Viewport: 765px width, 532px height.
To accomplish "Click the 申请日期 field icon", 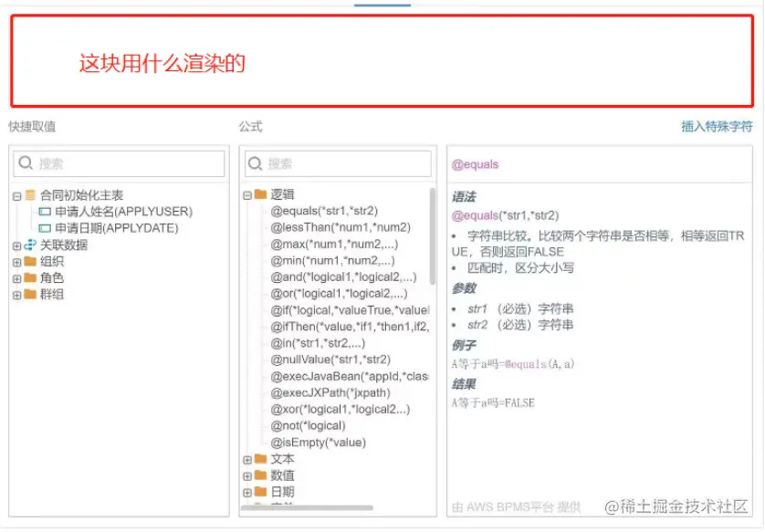I will tap(45, 228).
